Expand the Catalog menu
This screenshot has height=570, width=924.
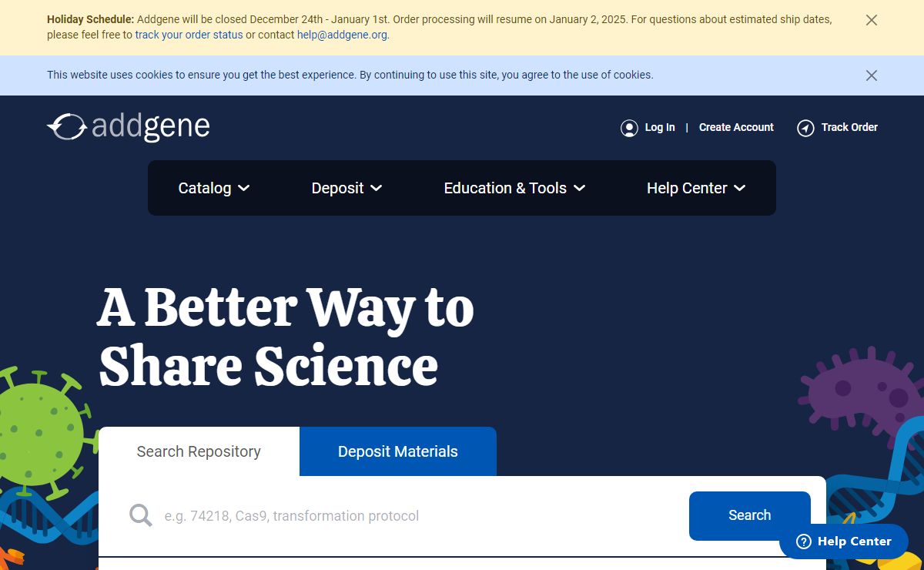[x=214, y=188]
